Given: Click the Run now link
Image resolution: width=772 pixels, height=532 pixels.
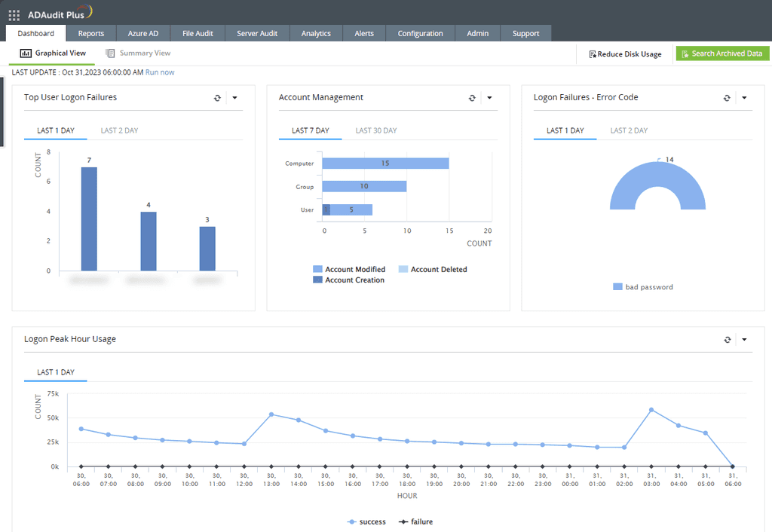Looking at the screenshot, I should pos(160,72).
